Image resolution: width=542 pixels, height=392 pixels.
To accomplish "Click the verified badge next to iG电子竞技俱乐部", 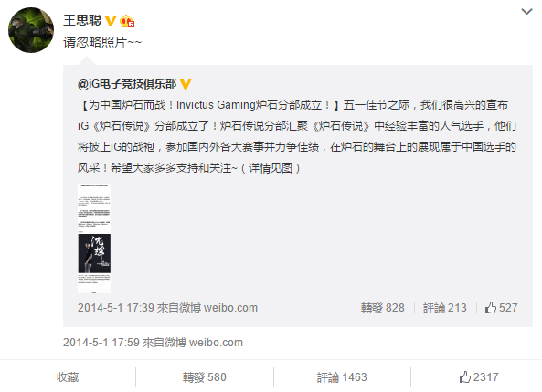I will [x=186, y=84].
